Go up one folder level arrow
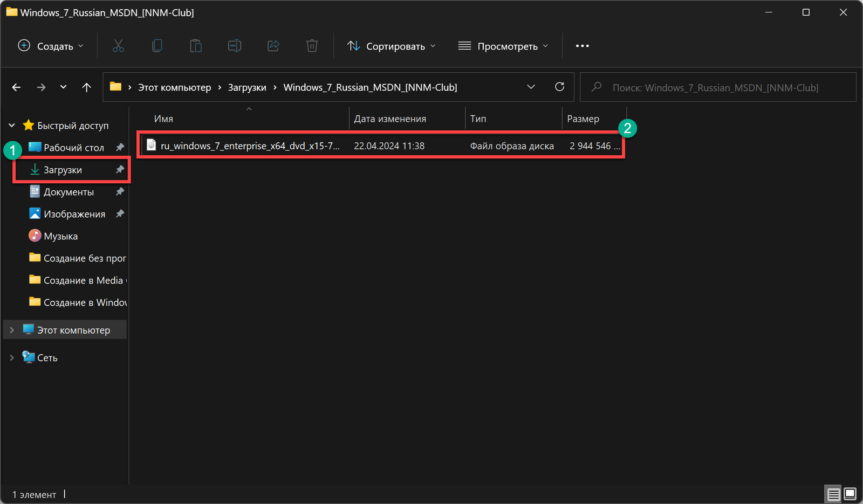 [x=86, y=87]
